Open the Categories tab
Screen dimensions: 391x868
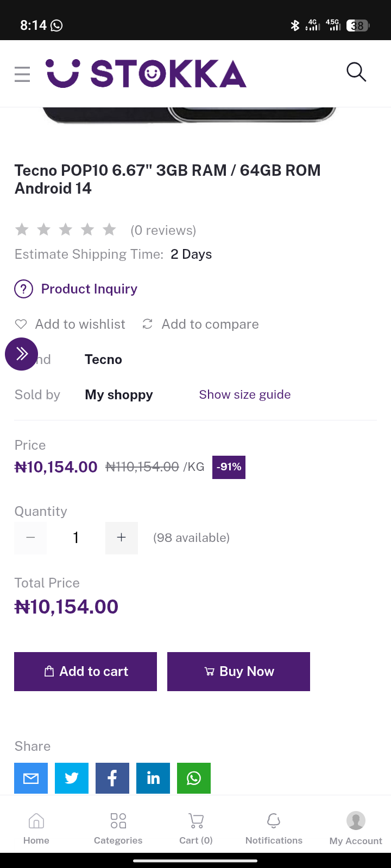coord(118,828)
